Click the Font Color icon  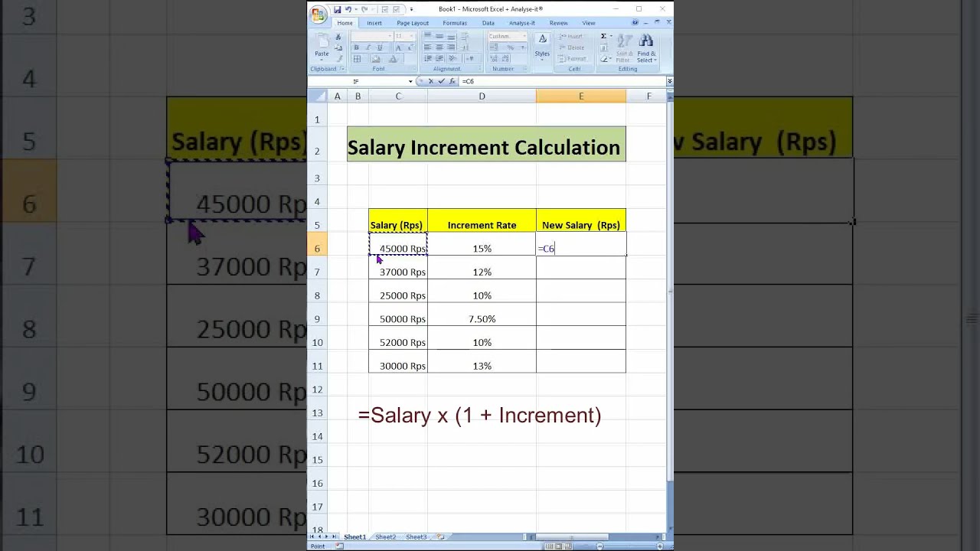tap(393, 59)
